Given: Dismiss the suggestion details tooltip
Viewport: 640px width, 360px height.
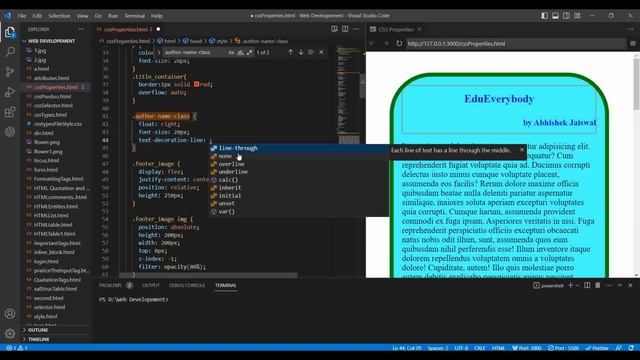Looking at the screenshot, I should coord(522,150).
